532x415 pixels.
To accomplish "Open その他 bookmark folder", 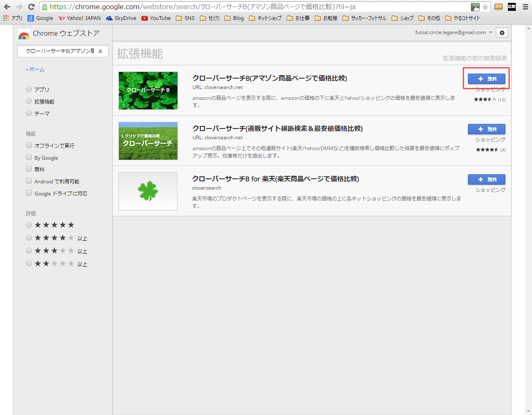I will pyautogui.click(x=429, y=18).
